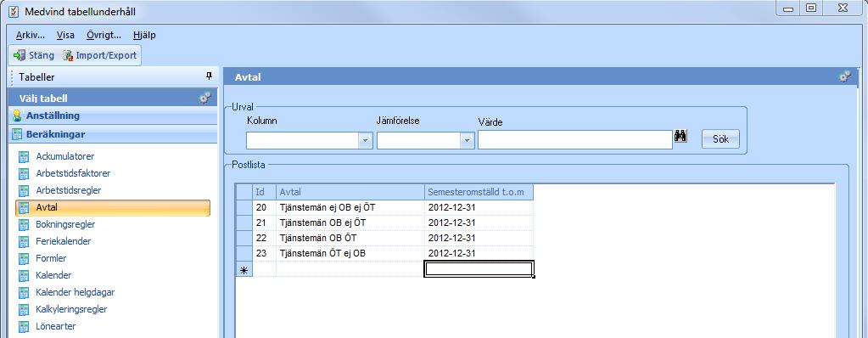Click the Lönearter table icon
Viewport: 868px width, 338px height.
tap(24, 326)
